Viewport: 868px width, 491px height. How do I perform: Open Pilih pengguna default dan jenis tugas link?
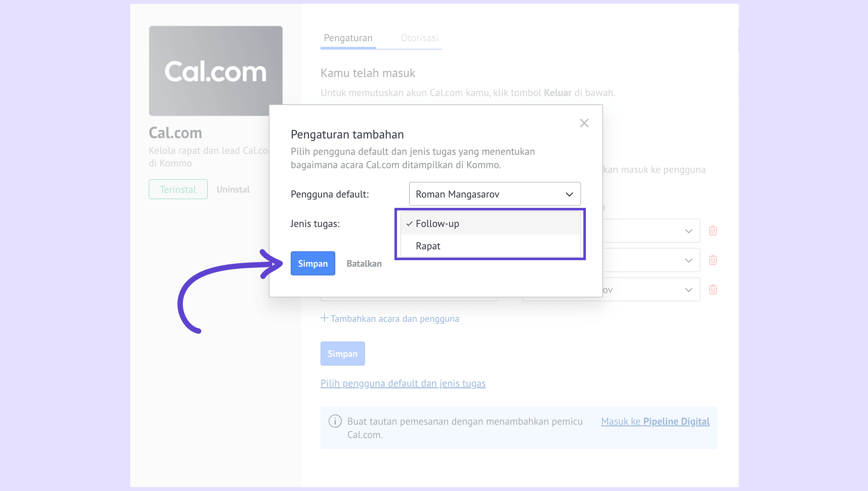click(x=403, y=384)
